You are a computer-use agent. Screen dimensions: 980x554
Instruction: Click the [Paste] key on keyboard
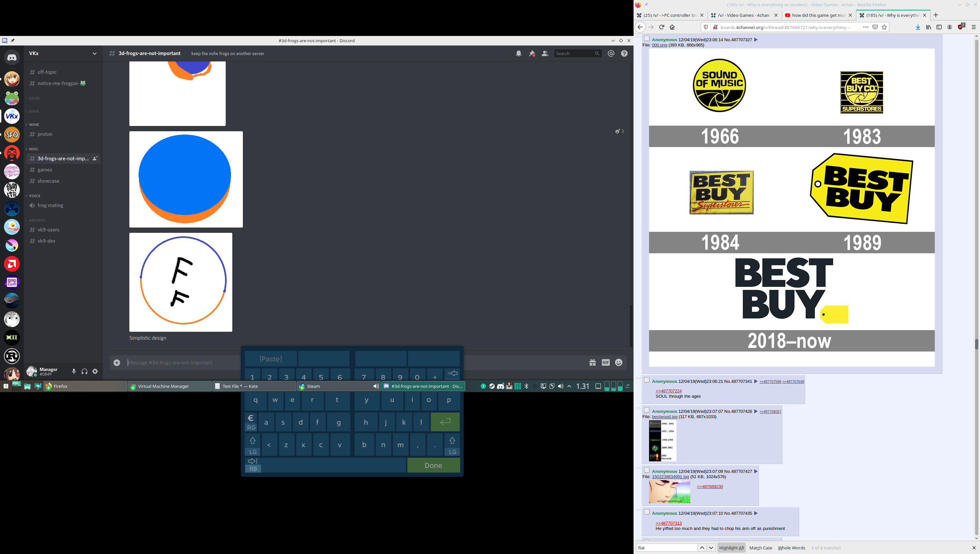click(271, 359)
